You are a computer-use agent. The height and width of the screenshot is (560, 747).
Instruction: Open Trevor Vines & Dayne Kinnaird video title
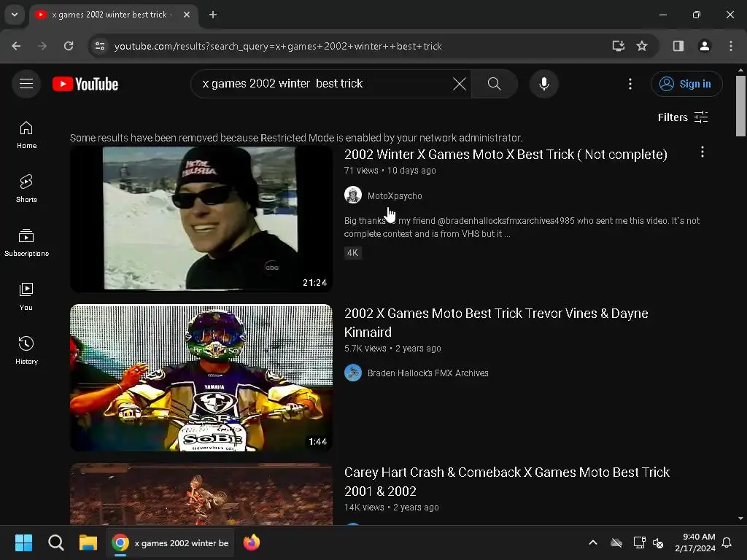(x=496, y=322)
